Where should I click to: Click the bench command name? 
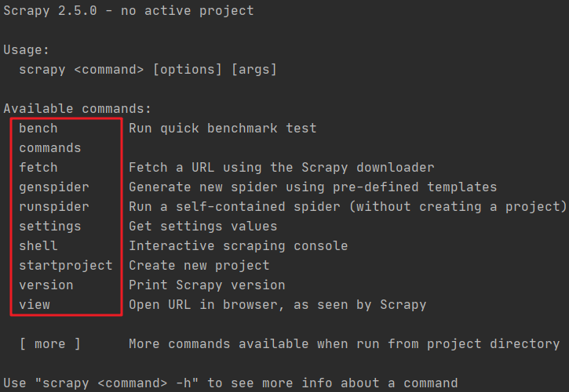[x=38, y=129]
